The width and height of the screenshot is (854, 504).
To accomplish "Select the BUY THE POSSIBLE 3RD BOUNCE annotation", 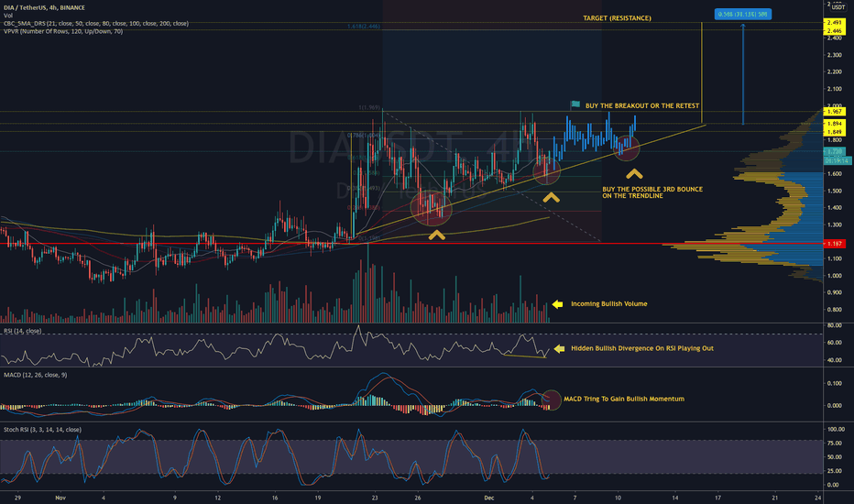I will point(652,192).
